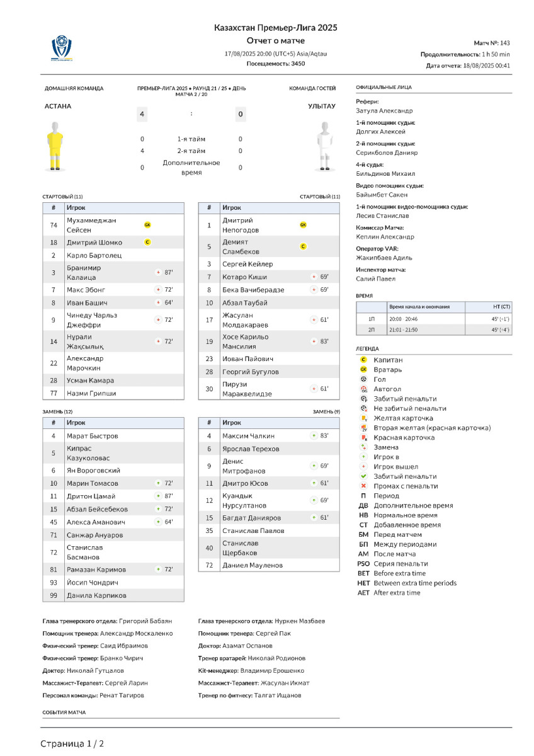Click the red missed-penalty cross in legend
This screenshot has height=756, width=534.
tap(363, 486)
